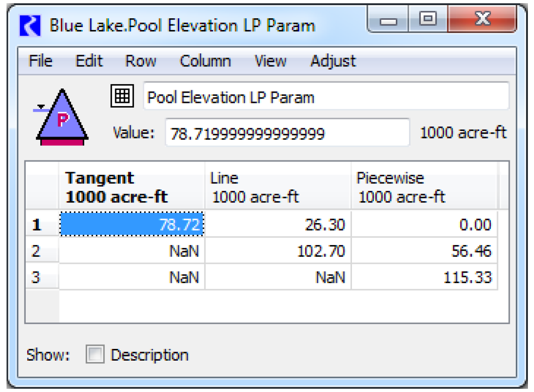Select the Piecewise column header
The image size is (534, 392).
[x=424, y=187]
